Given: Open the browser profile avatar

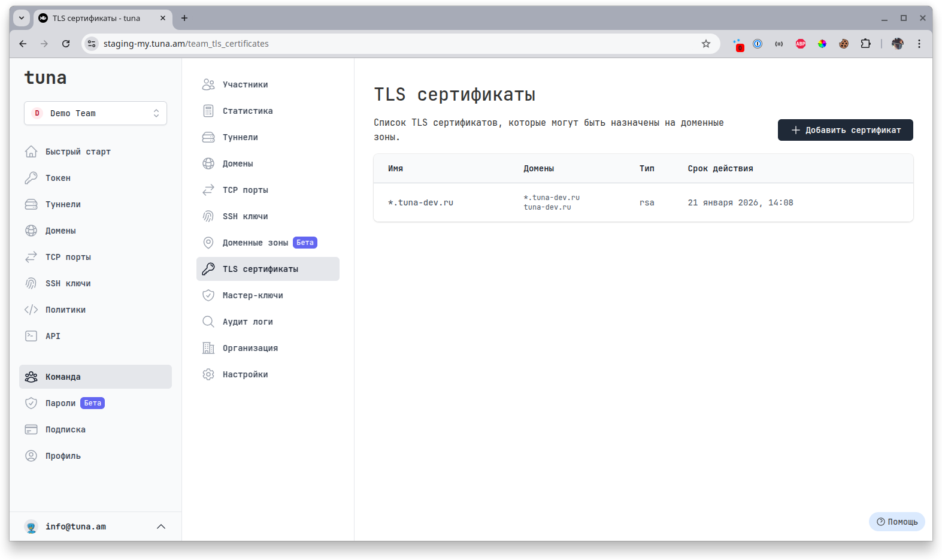Looking at the screenshot, I should point(898,44).
